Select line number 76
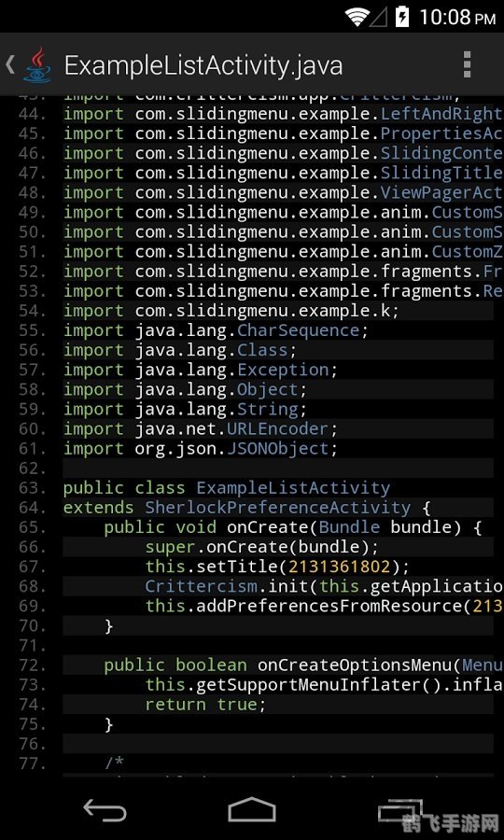This screenshot has height=840, width=504. [x=32, y=745]
